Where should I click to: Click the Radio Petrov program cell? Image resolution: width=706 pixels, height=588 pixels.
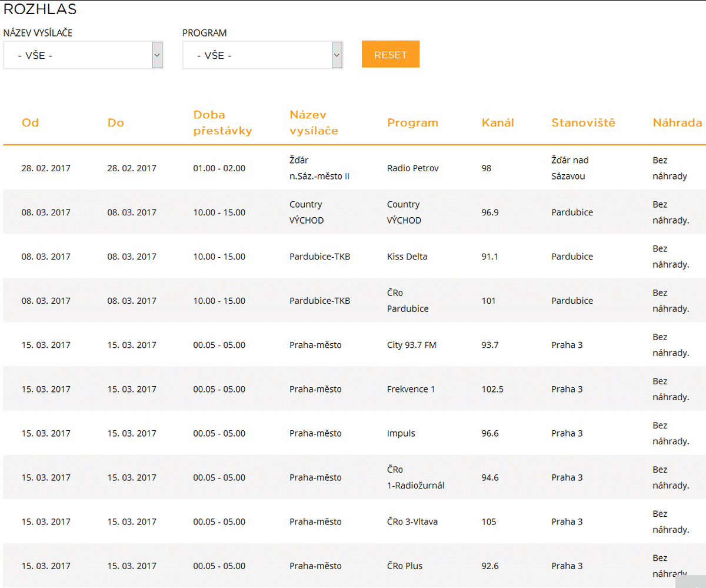[413, 168]
